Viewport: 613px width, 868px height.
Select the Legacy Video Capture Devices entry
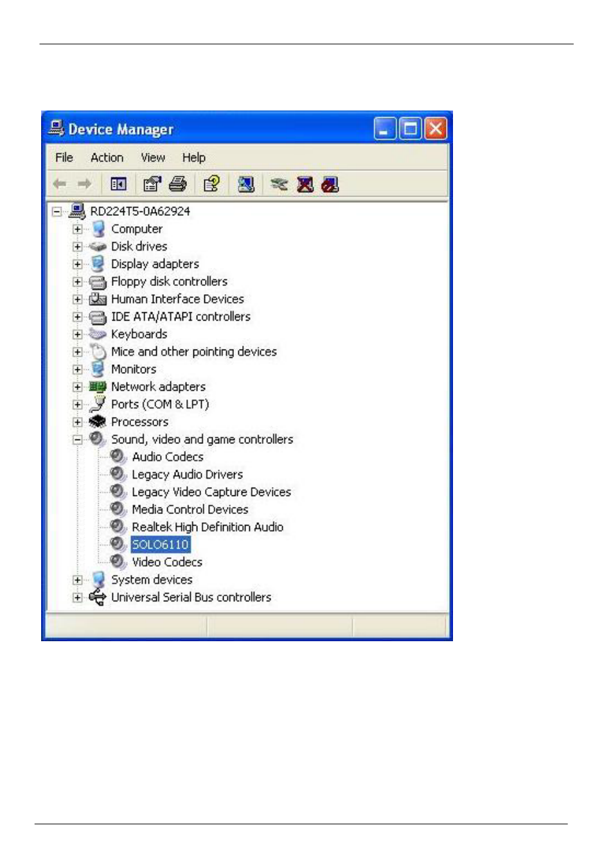click(x=211, y=492)
